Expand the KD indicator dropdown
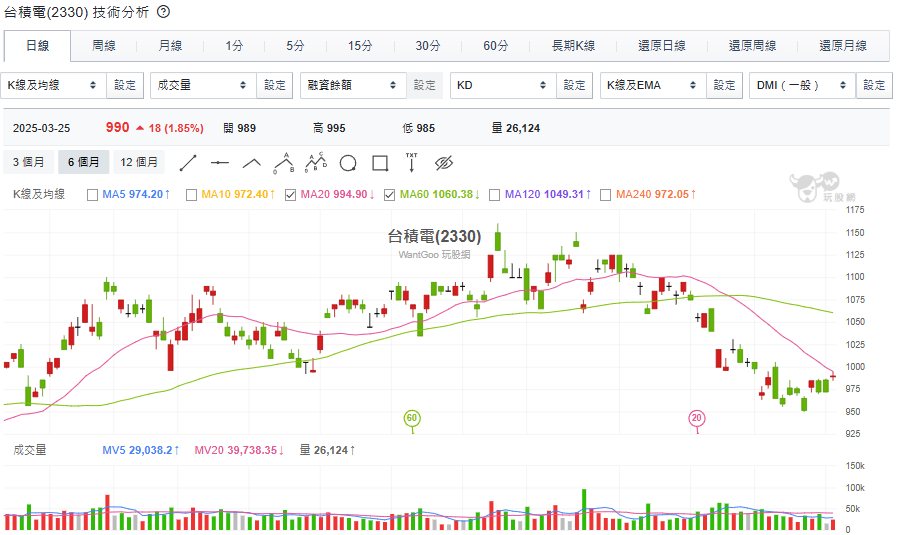The width and height of the screenshot is (897, 535). [503, 86]
